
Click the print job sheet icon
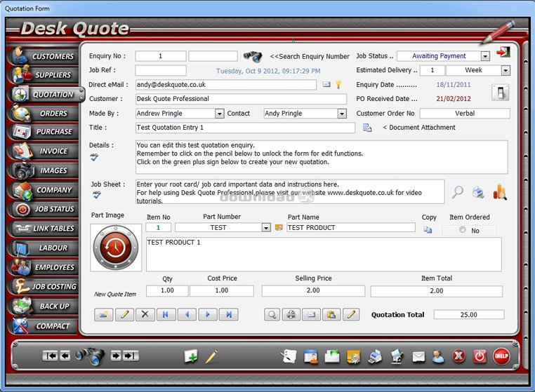pos(478,193)
